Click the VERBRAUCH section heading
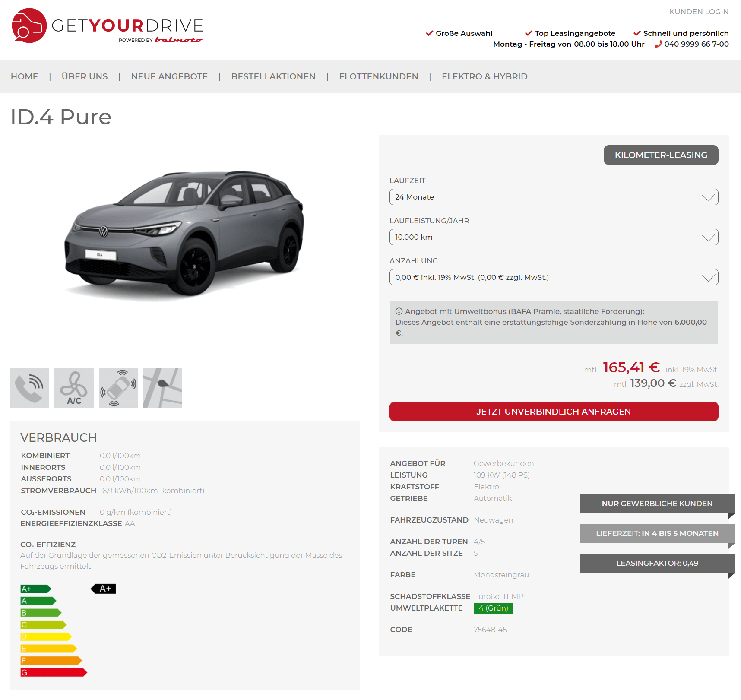This screenshot has width=741, height=700. coord(59,437)
